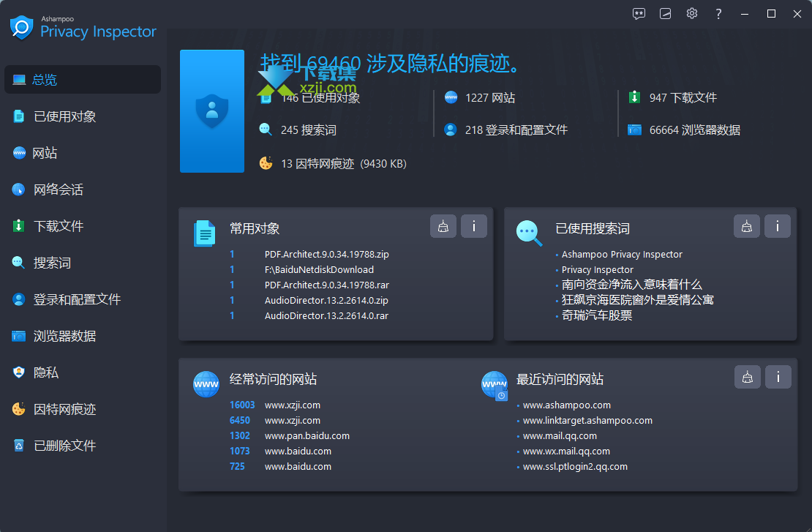This screenshot has width=812, height=532.
Task: Click 245 搜索词 summary entry
Action: (x=309, y=130)
